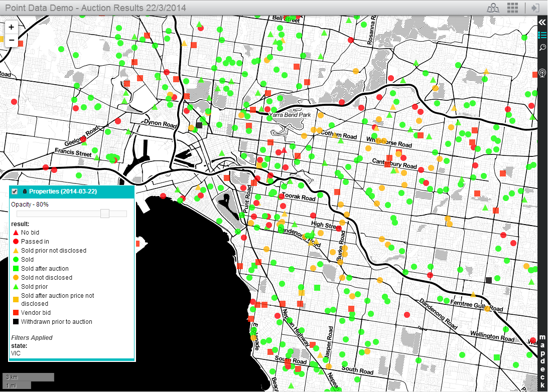Zoom out with the minus button
This screenshot has height=392, width=548.
pyautogui.click(x=11, y=39)
